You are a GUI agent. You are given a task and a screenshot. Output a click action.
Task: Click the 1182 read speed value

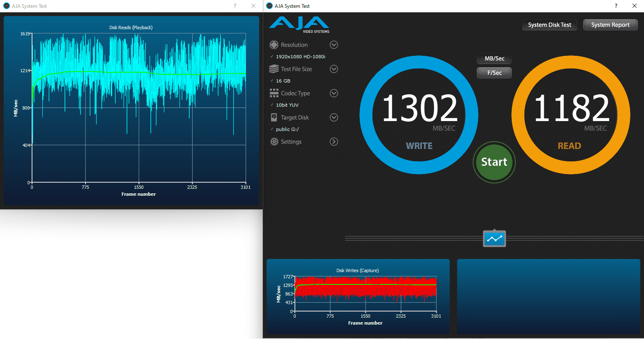click(x=571, y=108)
